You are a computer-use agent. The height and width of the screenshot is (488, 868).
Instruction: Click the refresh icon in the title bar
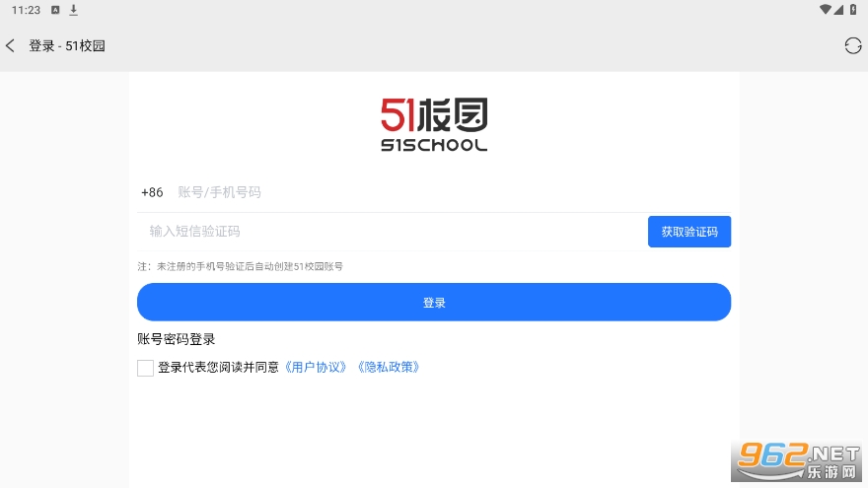(852, 46)
